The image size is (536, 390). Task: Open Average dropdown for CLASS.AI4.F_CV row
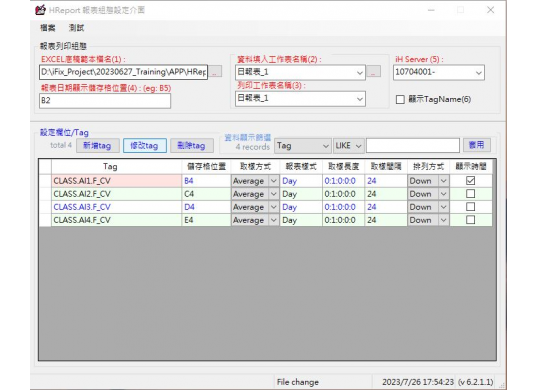click(273, 220)
